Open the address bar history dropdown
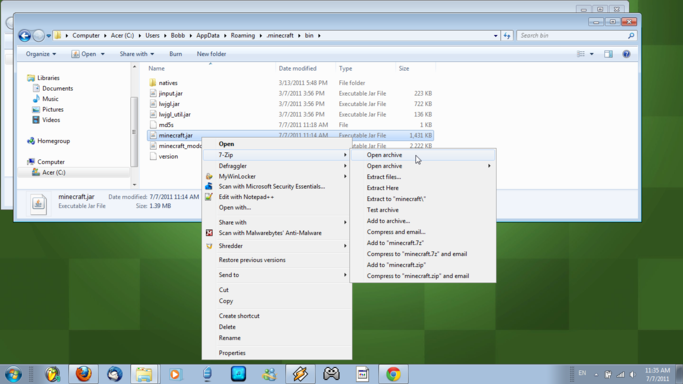The width and height of the screenshot is (683, 384). click(x=495, y=36)
